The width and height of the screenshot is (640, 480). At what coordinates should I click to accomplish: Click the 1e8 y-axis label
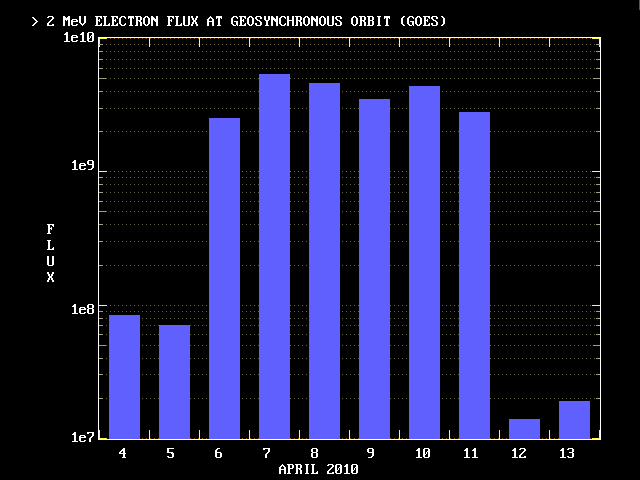tap(83, 309)
